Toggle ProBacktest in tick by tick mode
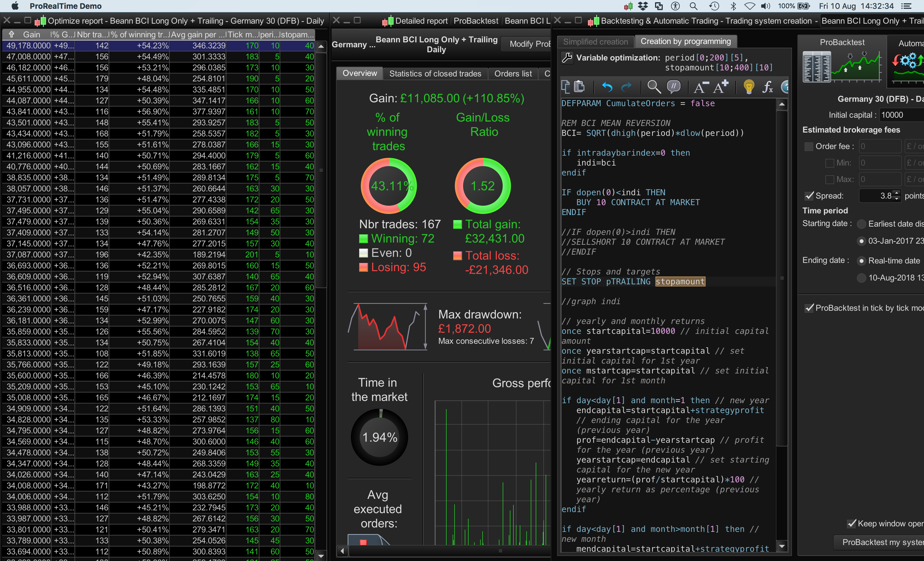This screenshot has width=924, height=561. (x=809, y=308)
